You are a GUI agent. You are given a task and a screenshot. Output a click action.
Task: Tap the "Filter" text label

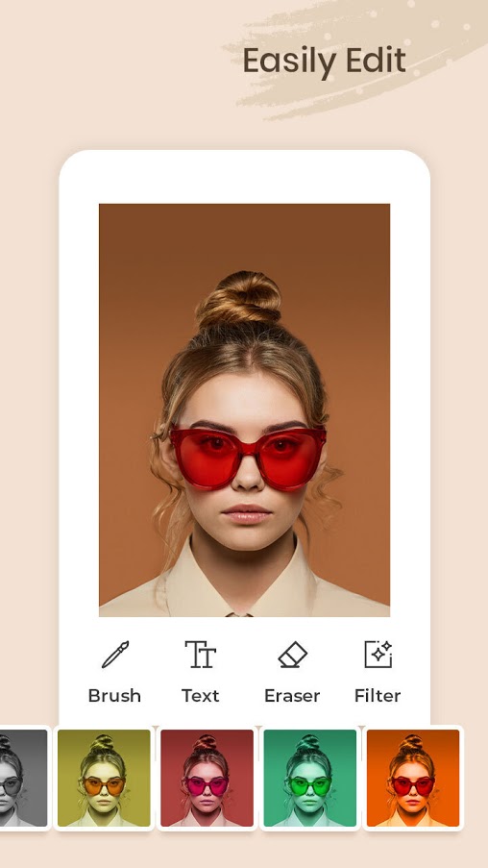click(x=378, y=695)
